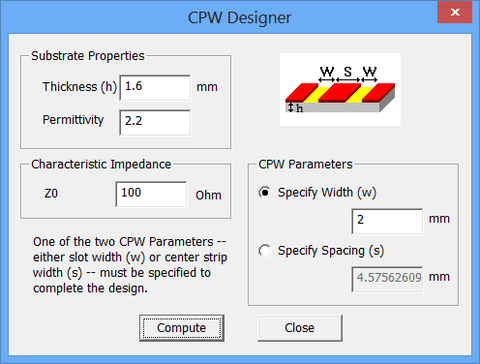
Task: Click the CPW cross-section diagram
Action: click(x=340, y=89)
